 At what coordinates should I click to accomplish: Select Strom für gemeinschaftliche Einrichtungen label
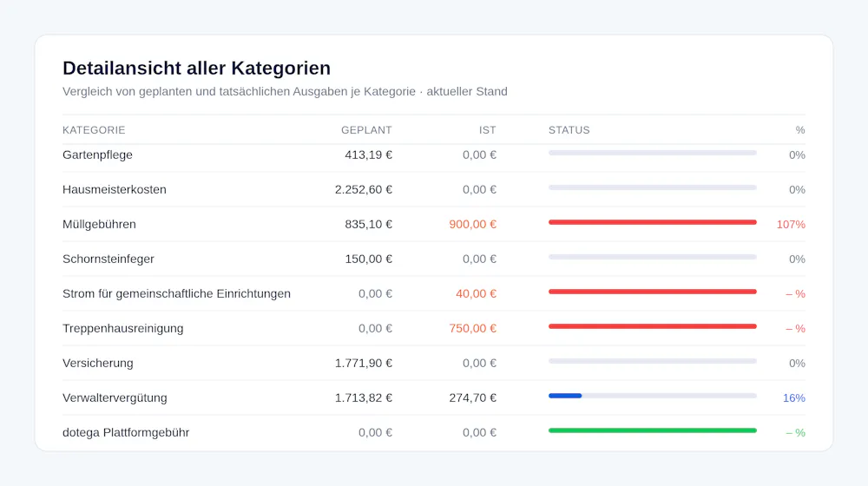[x=176, y=293]
